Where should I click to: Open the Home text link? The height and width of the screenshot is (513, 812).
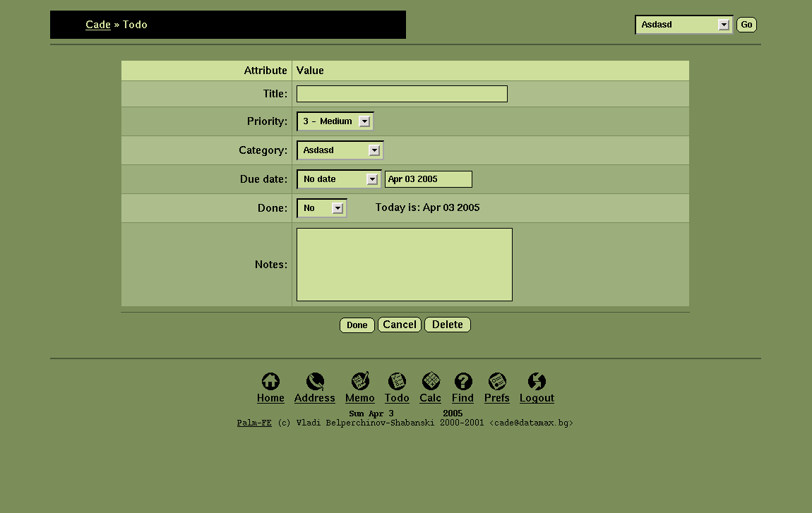pyautogui.click(x=270, y=398)
